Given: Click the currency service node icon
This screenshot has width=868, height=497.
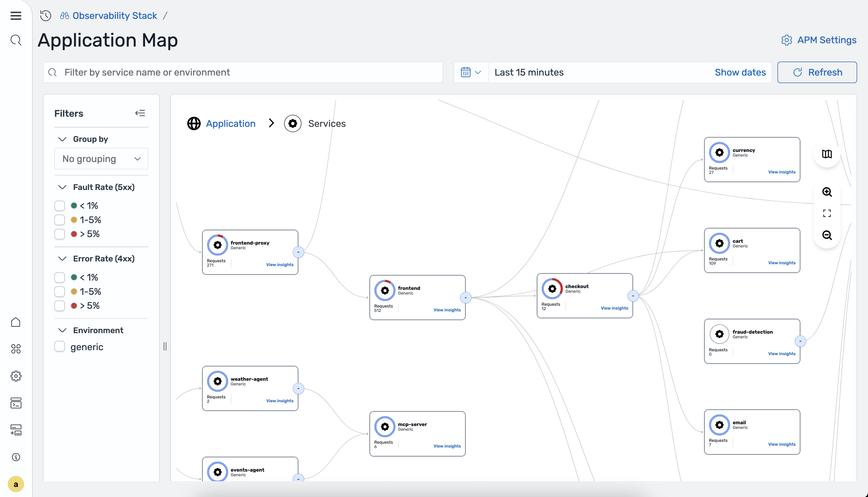Looking at the screenshot, I should click(719, 152).
